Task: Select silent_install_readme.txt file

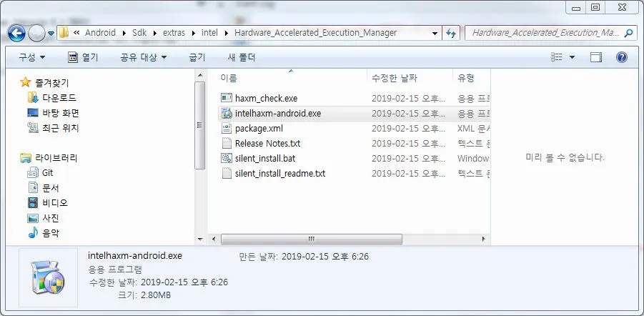Action: (280, 174)
